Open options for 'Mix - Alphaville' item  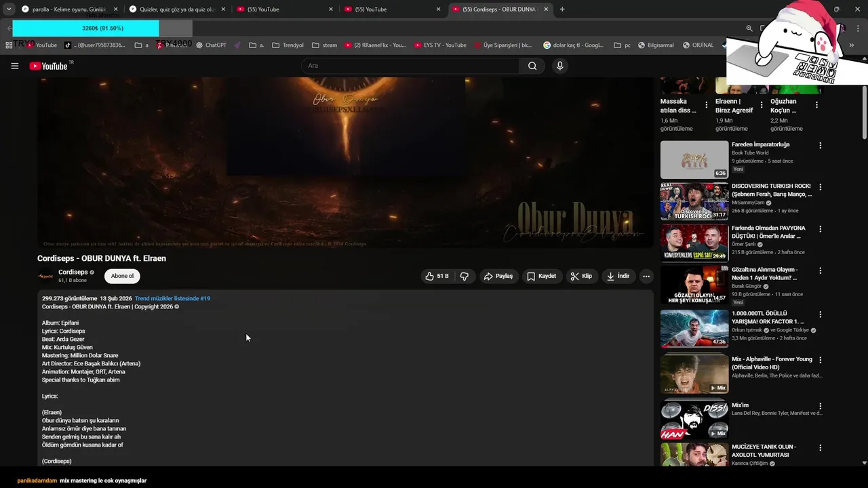coord(821,360)
